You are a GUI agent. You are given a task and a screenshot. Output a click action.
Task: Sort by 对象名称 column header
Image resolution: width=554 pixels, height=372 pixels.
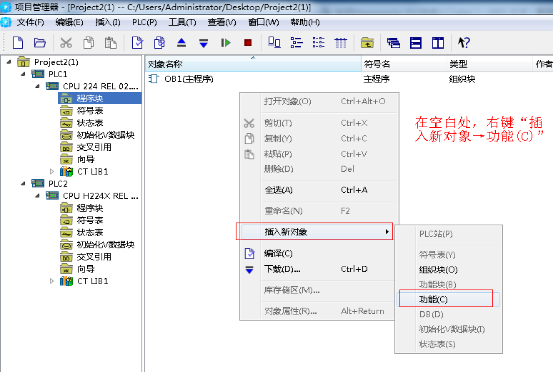[x=253, y=64]
